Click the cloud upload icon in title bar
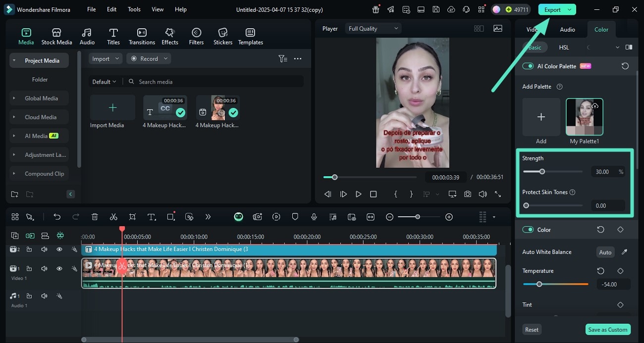 coord(451,9)
